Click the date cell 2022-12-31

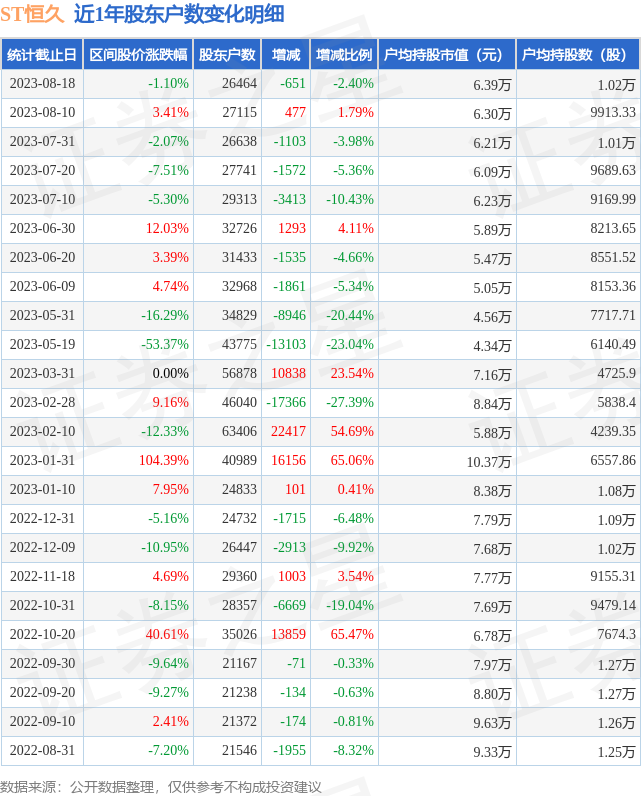[42, 518]
